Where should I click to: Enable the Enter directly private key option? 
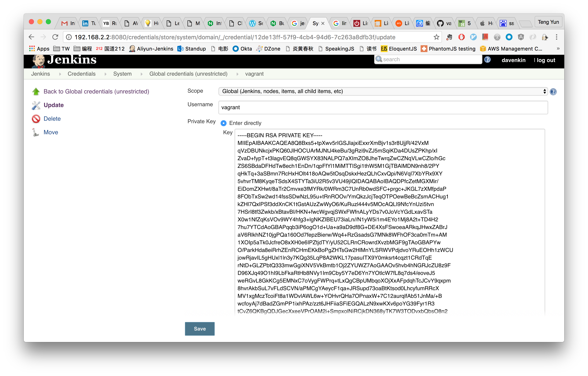pyautogui.click(x=223, y=123)
